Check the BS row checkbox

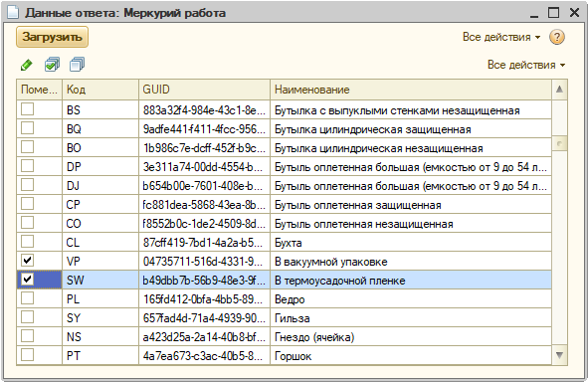28,109
